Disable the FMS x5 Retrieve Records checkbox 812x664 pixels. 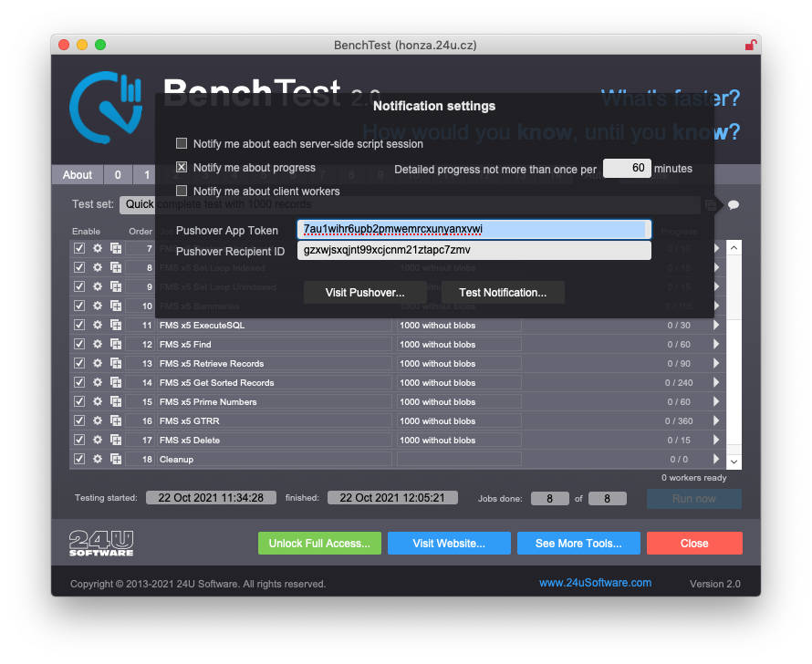click(79, 363)
